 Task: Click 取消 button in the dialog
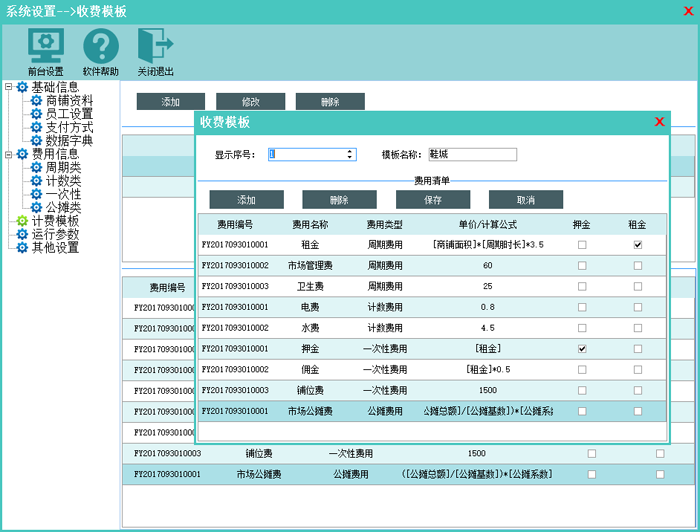pos(525,200)
